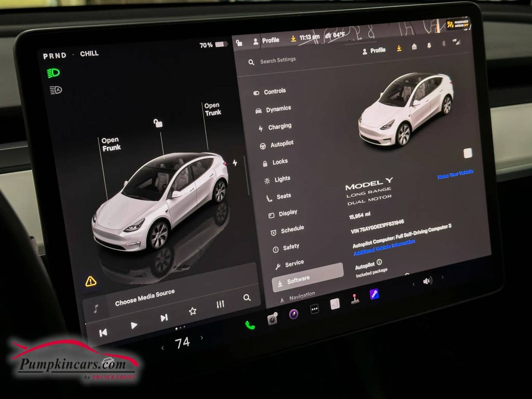532x399 pixels.
Task: Tap the VIN 7SAYGDEE1PF631946 text
Action: click(x=377, y=227)
